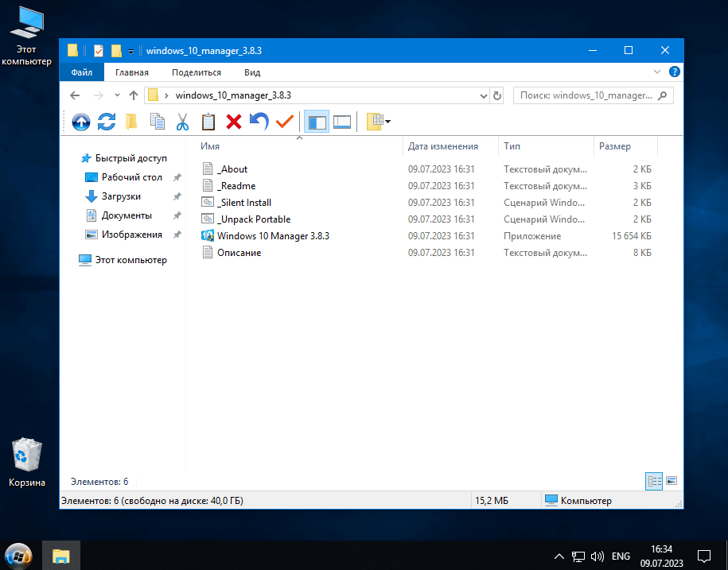The height and width of the screenshot is (570, 728).
Task: Click the _Silent Install script file icon
Action: click(208, 202)
